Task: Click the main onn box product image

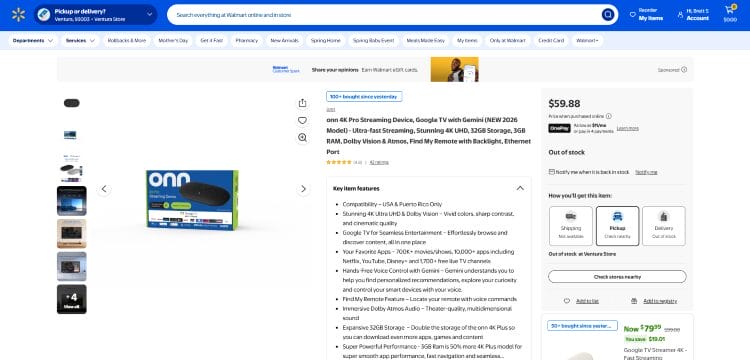Action: 192,199
